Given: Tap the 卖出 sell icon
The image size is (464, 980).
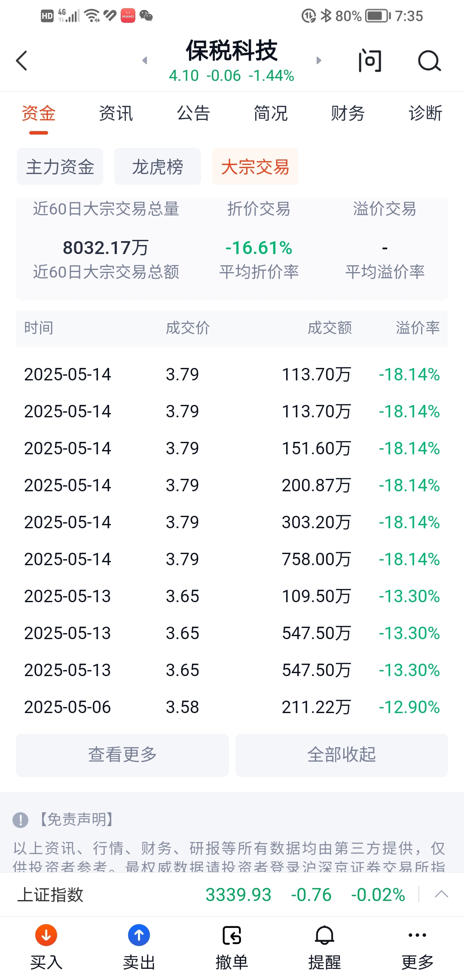Looking at the screenshot, I should click(x=139, y=935).
